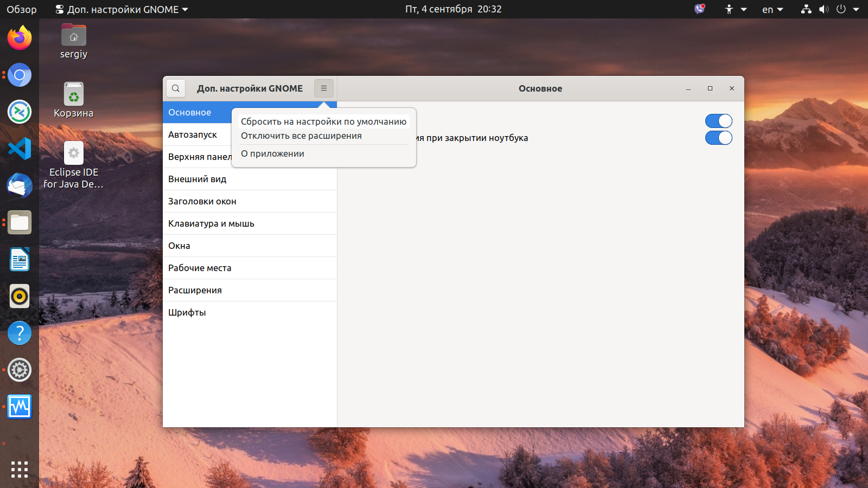Click the power icon in top bar

click(x=841, y=9)
